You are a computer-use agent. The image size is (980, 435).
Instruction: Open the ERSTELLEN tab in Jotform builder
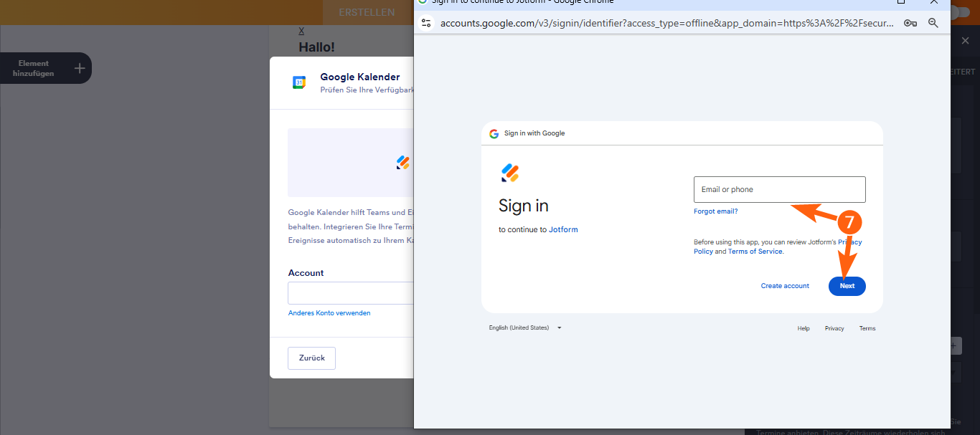[x=367, y=12]
